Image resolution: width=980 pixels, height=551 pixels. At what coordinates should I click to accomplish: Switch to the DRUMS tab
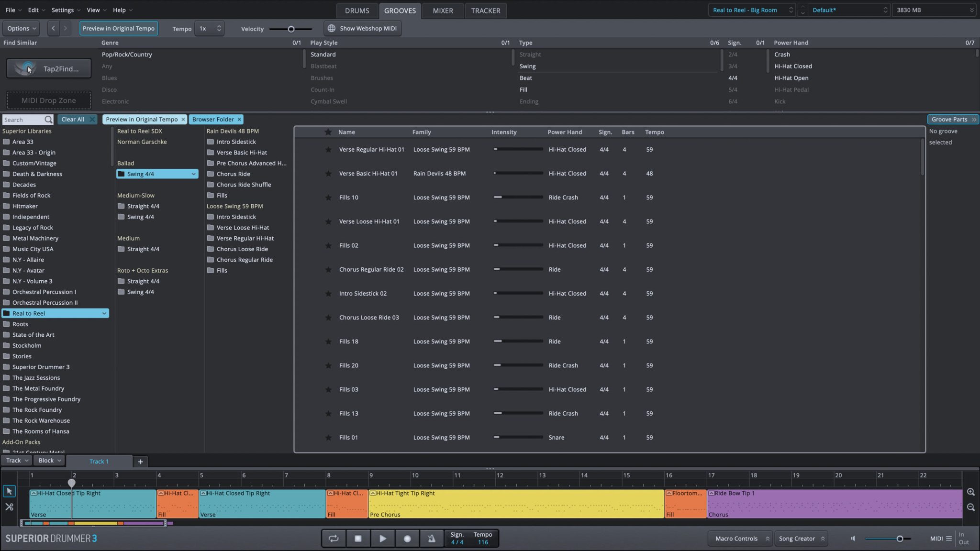357,11
